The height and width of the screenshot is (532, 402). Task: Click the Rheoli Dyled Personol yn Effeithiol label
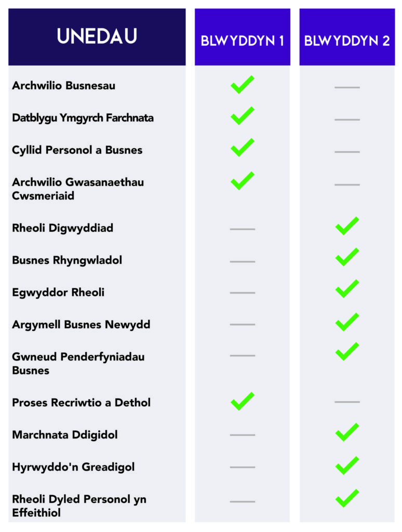[x=79, y=506]
